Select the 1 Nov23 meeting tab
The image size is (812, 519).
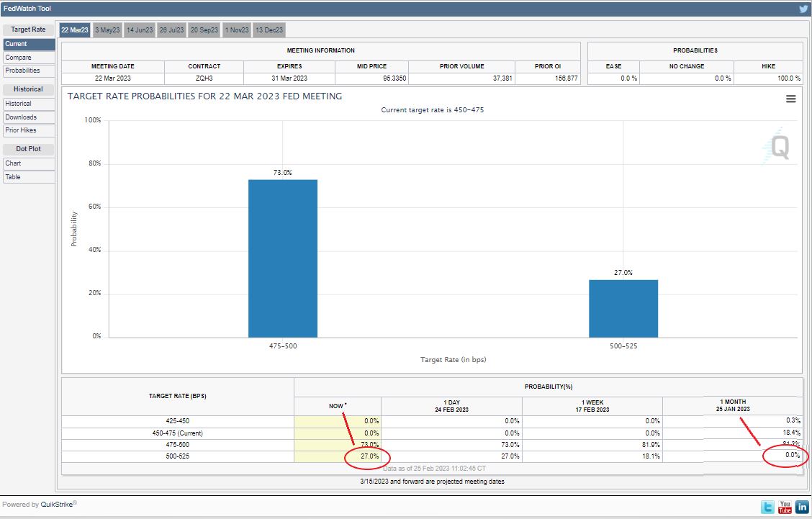[x=237, y=30]
